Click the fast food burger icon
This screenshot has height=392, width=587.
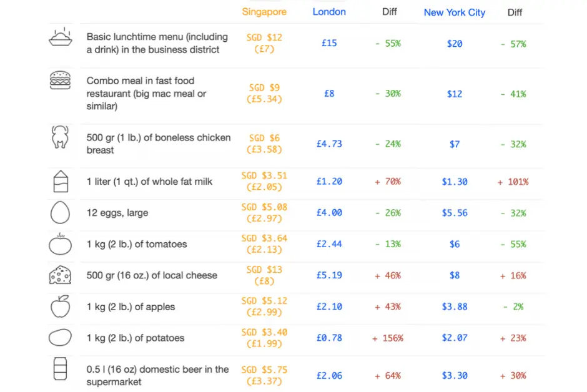pyautogui.click(x=60, y=81)
